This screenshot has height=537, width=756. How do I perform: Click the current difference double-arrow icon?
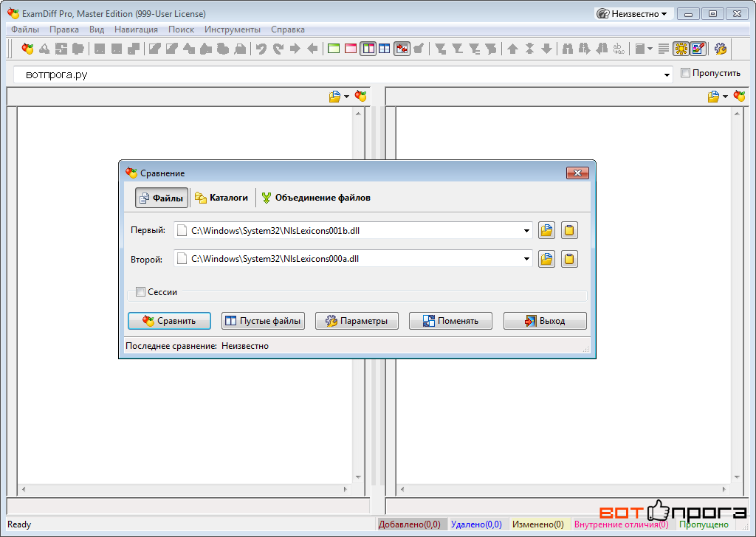click(x=529, y=49)
